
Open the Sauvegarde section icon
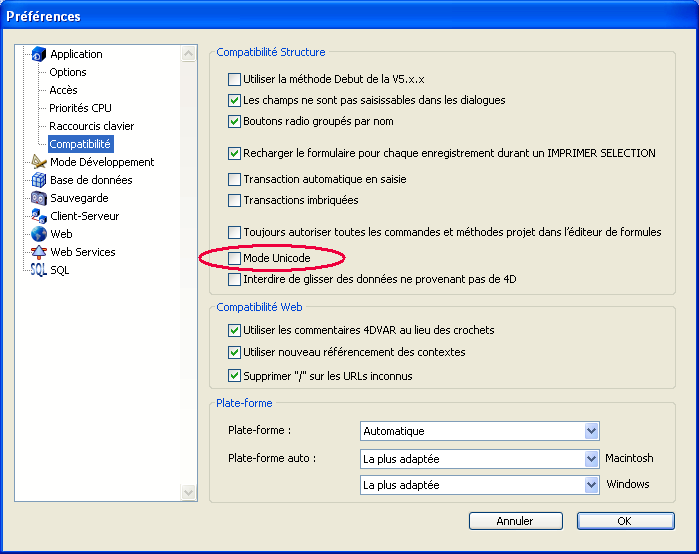click(x=39, y=198)
